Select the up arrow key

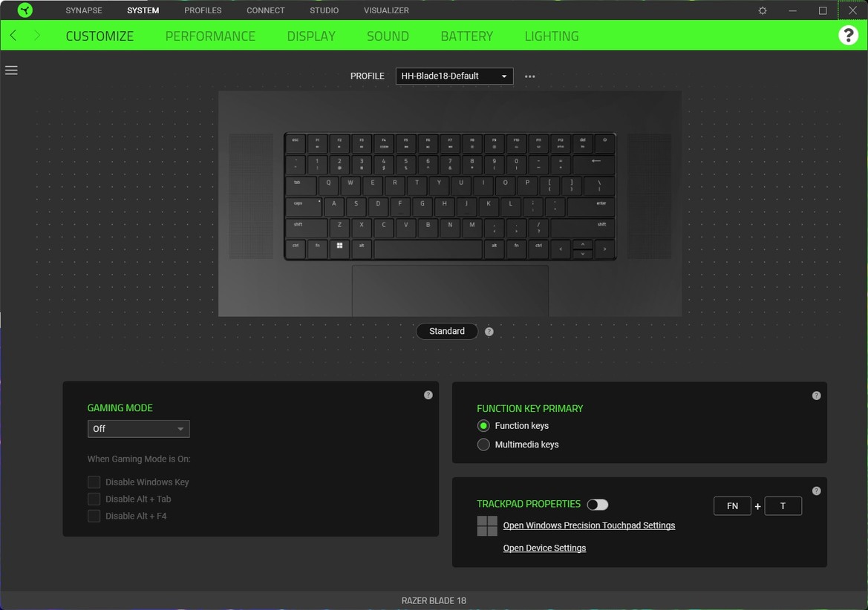tap(582, 244)
